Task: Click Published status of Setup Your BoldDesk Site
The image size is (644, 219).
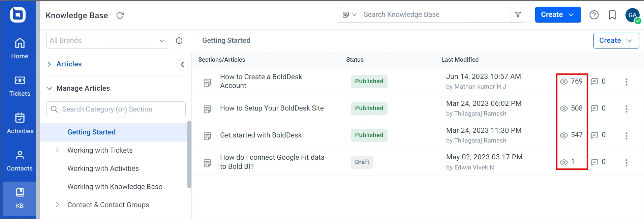Action: click(369, 108)
